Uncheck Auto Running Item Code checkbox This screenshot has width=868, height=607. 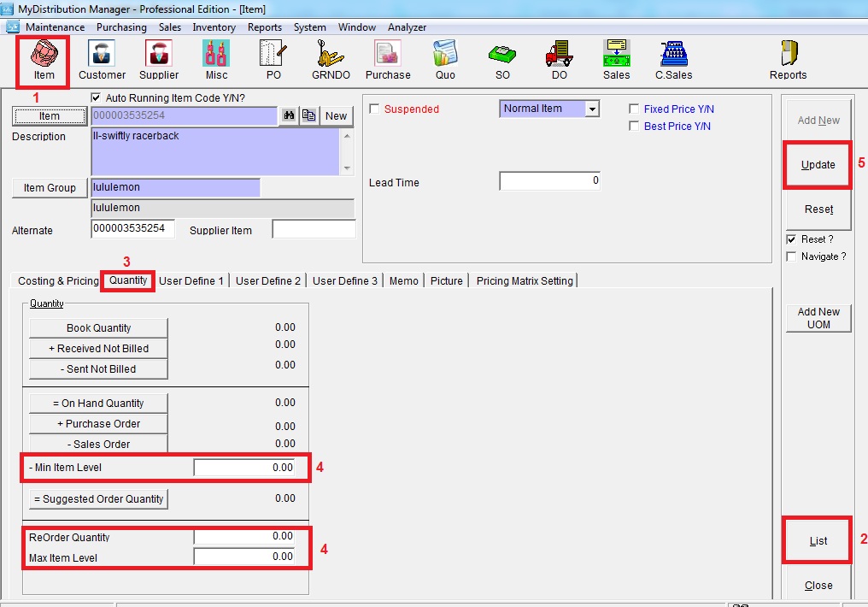96,98
